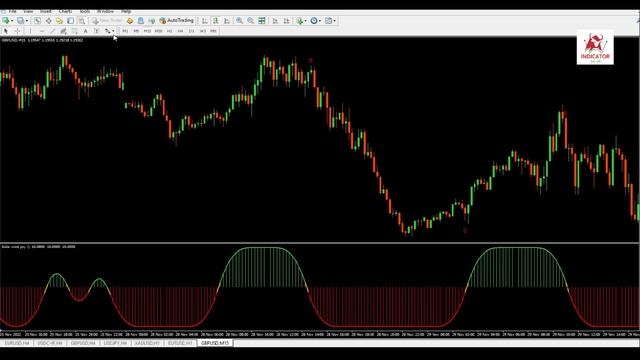Zoom in the chart
This screenshot has width=640, height=360.
[x=240, y=20]
